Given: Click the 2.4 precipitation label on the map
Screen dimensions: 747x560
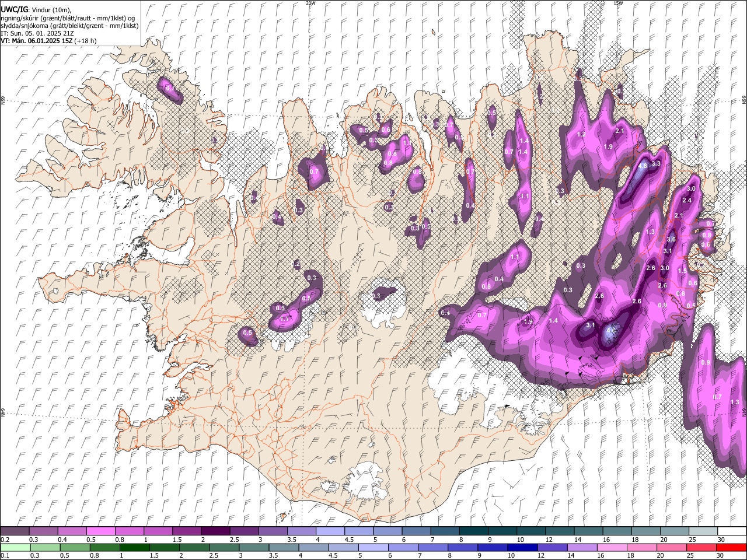Looking at the screenshot, I should pyautogui.click(x=687, y=200).
